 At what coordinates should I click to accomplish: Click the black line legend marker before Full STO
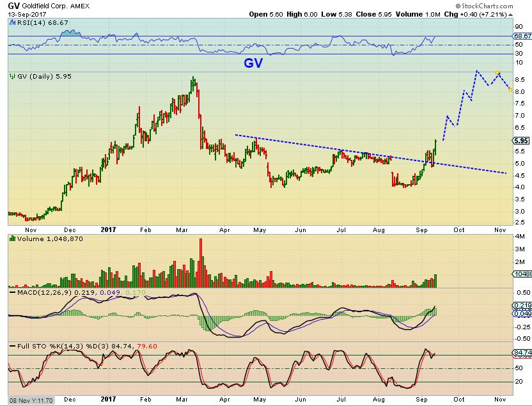point(13,347)
